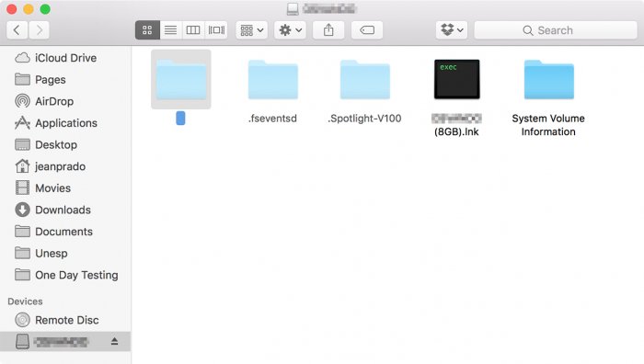The height and width of the screenshot is (364, 644).
Task: Switch to column view mode
Action: coord(193,30)
